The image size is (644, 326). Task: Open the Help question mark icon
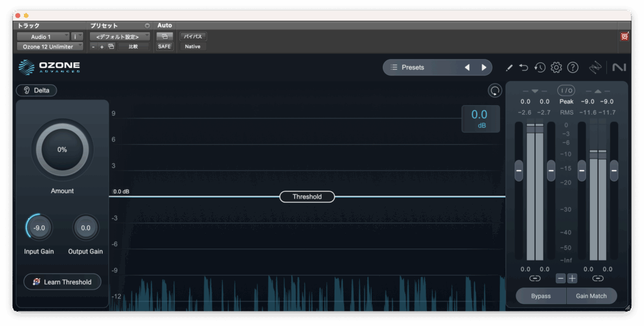pos(572,67)
